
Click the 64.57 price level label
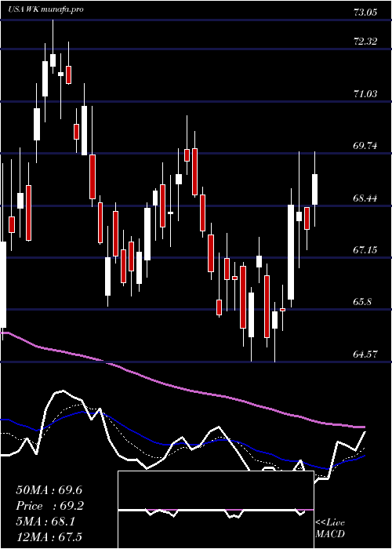click(x=365, y=354)
